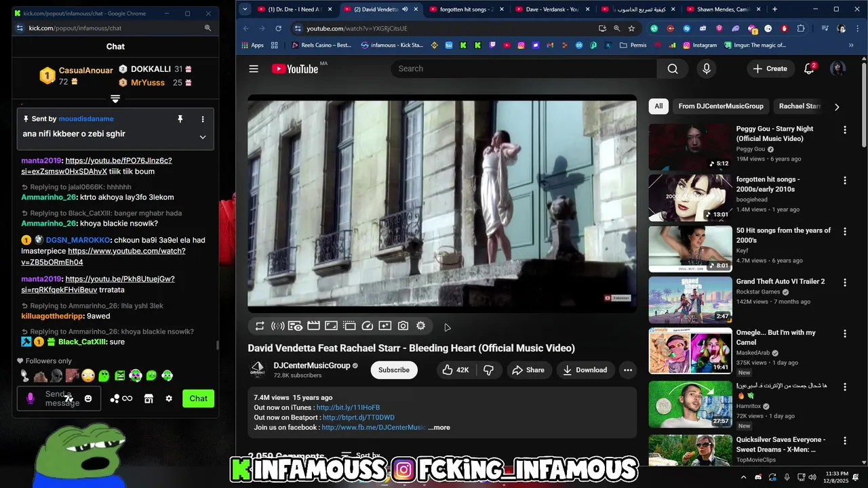The height and width of the screenshot is (488, 868).
Task: Open options for the Omegle Camel video
Action: pyautogui.click(x=845, y=334)
